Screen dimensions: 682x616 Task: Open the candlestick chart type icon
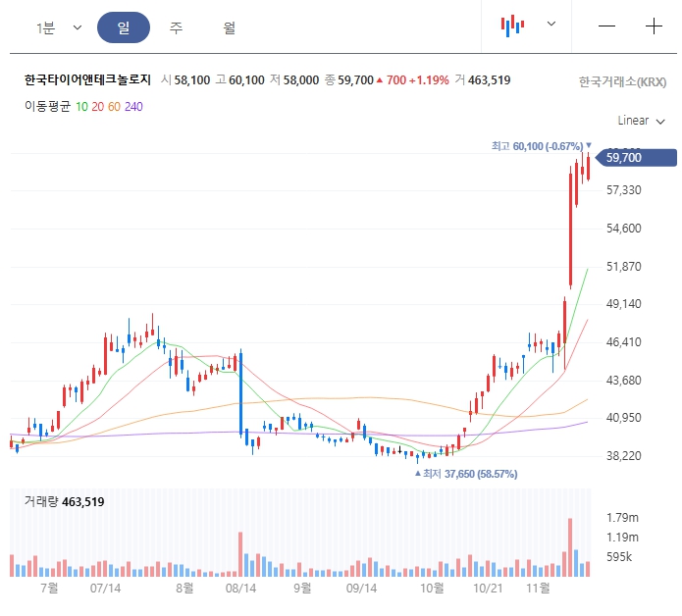(x=512, y=26)
